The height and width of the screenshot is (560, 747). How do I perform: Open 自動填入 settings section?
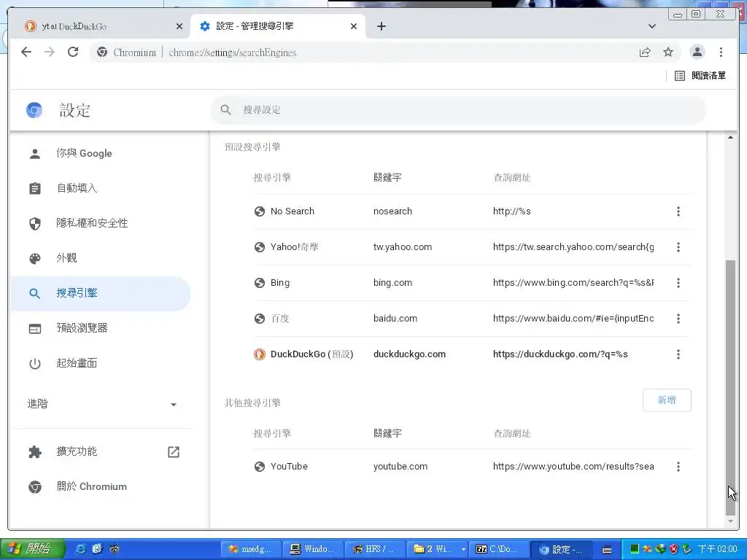tap(101, 188)
